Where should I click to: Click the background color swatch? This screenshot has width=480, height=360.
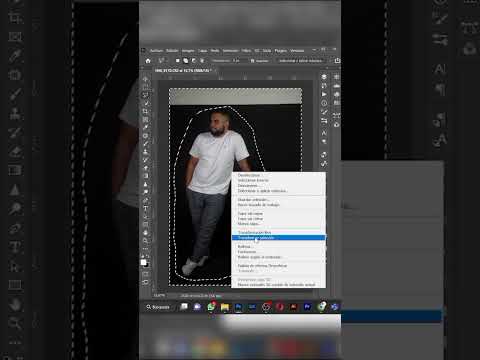tap(147, 265)
